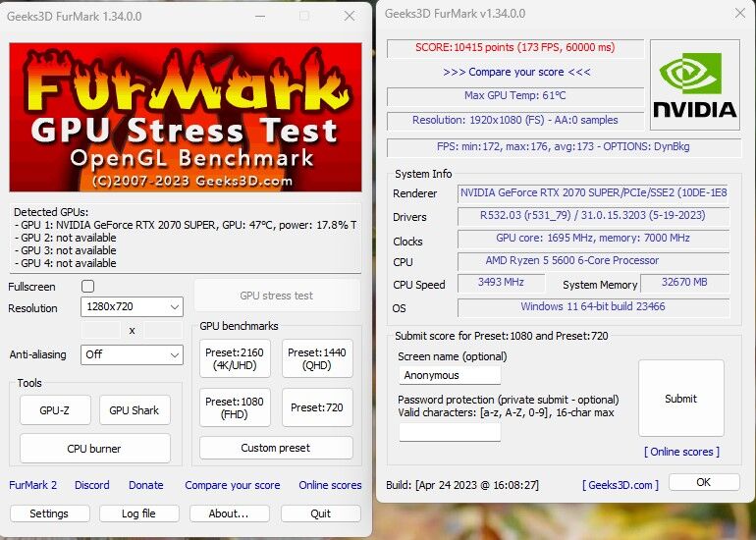Open the Custom preset button

(x=276, y=448)
